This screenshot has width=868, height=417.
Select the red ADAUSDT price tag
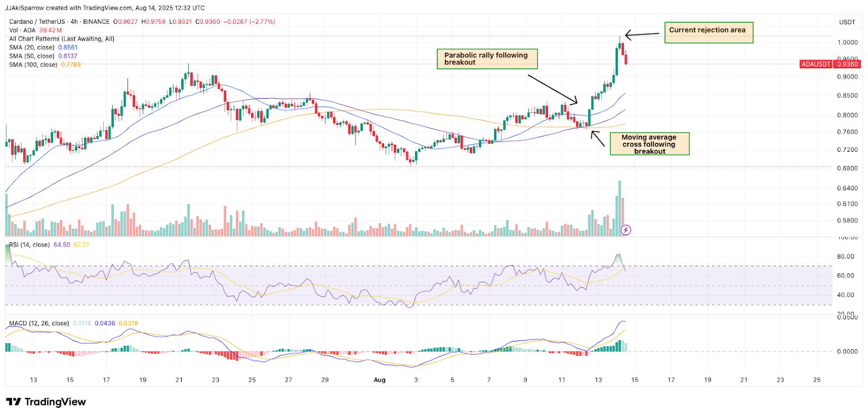(x=816, y=64)
